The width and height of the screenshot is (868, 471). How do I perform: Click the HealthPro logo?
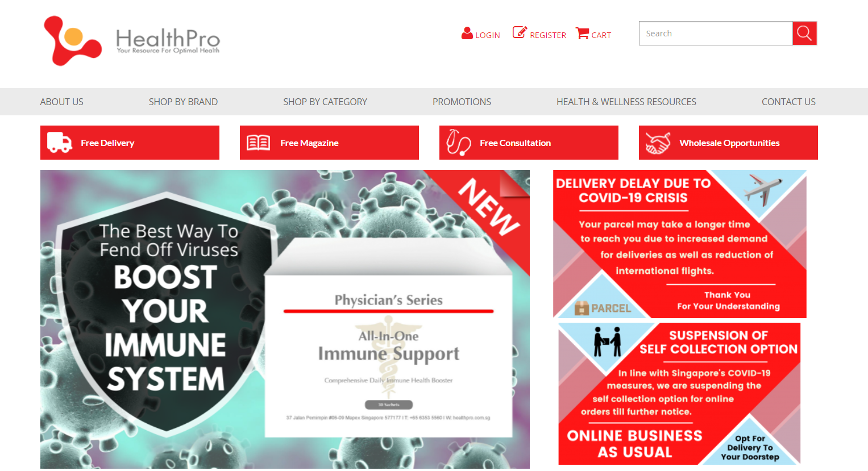132,41
